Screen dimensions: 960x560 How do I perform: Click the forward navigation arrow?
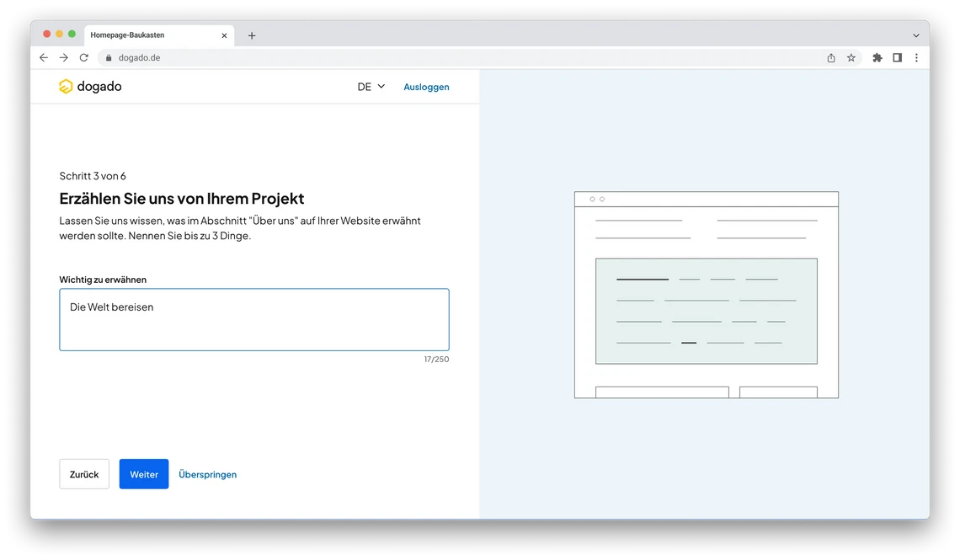pos(63,57)
